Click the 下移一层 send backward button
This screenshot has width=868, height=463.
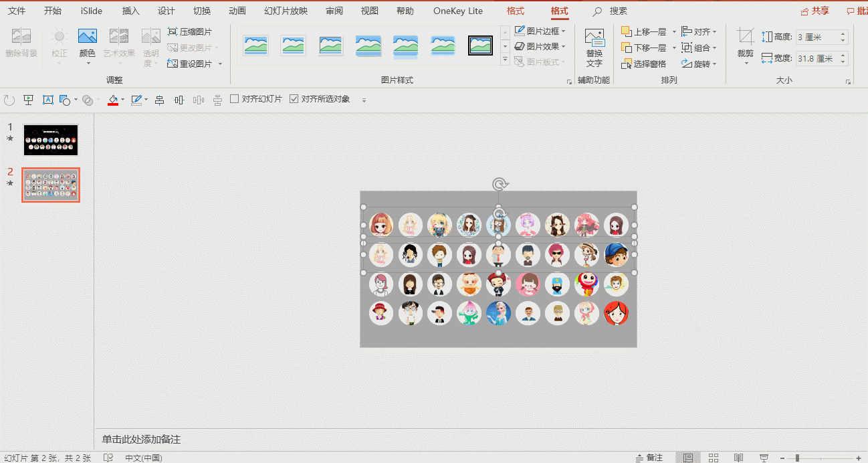644,48
